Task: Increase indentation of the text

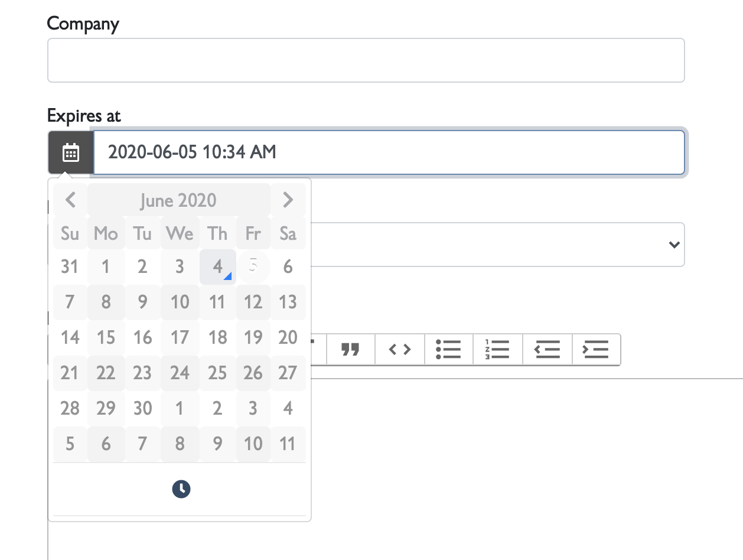Action: pos(596,349)
